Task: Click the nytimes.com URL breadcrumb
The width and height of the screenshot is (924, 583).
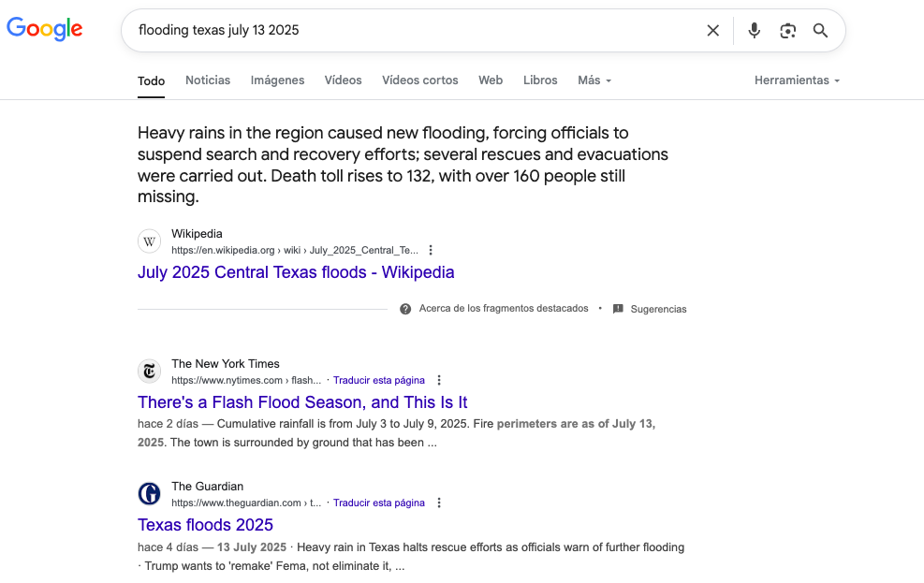Action: pyautogui.click(x=246, y=381)
